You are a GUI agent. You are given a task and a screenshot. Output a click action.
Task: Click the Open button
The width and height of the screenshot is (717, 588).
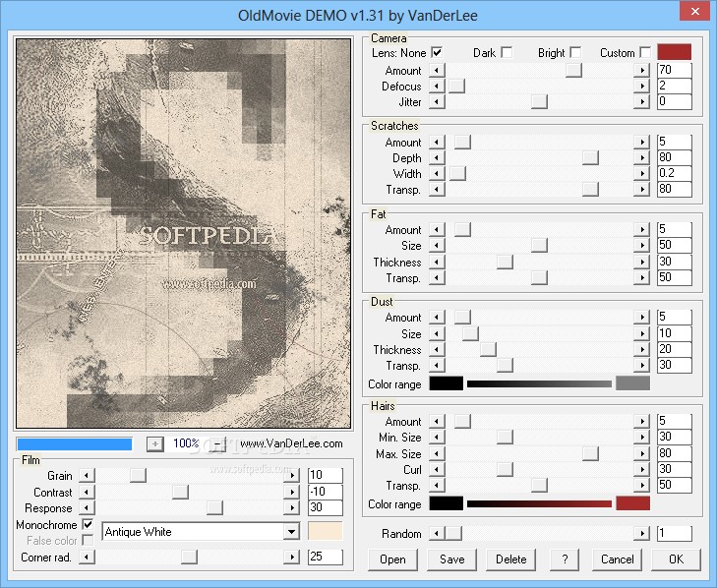pyautogui.click(x=392, y=559)
